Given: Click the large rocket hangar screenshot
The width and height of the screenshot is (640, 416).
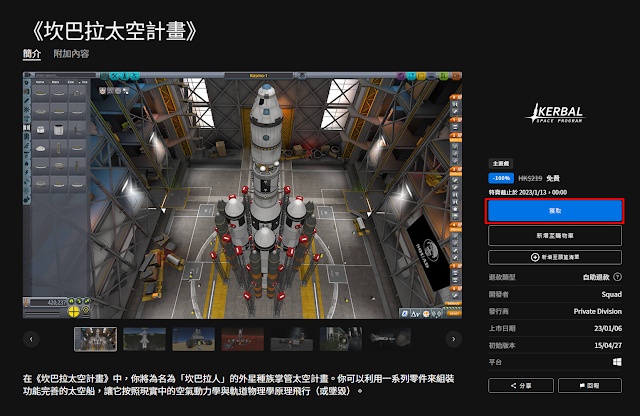Looking at the screenshot, I should point(242,195).
